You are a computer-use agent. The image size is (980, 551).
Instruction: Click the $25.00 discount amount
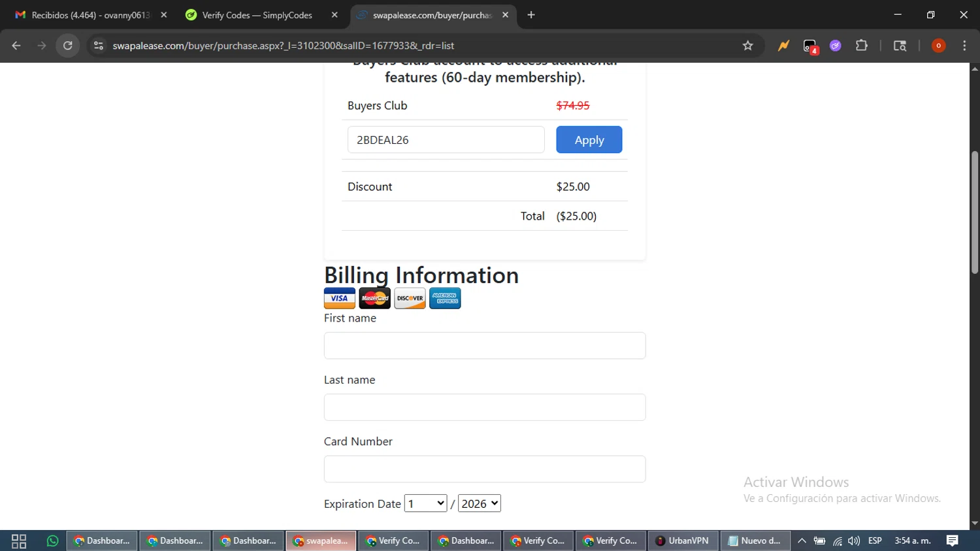coord(573,186)
